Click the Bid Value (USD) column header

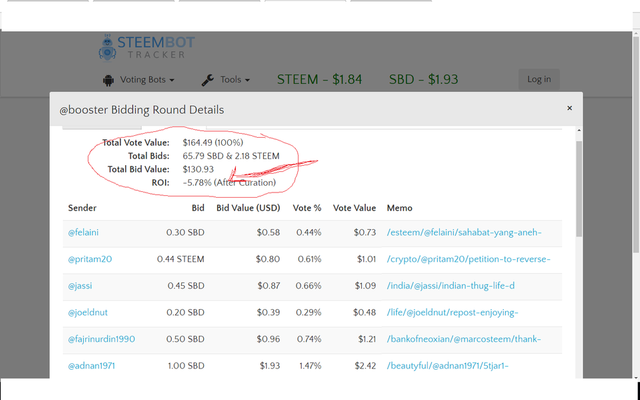[x=248, y=208]
